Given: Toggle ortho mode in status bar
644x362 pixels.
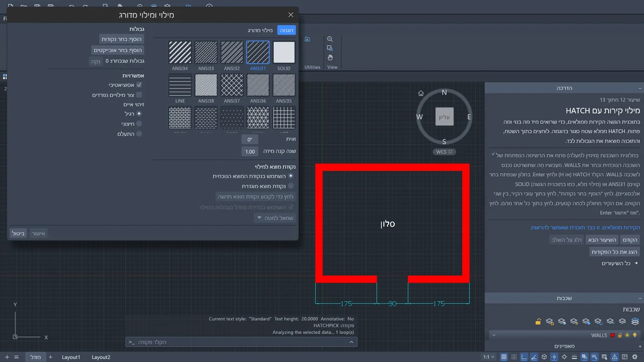Looking at the screenshot, I should click(x=524, y=357).
